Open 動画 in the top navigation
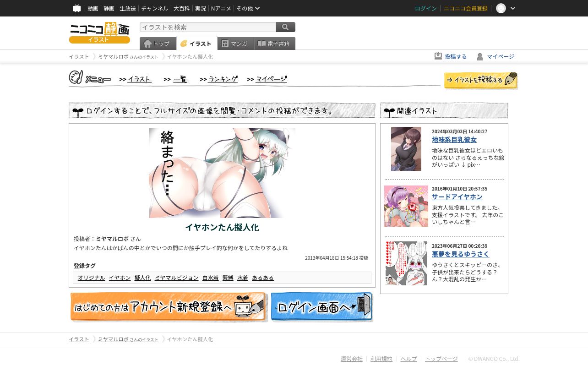The width and height of the screenshot is (588, 371). 93,8
